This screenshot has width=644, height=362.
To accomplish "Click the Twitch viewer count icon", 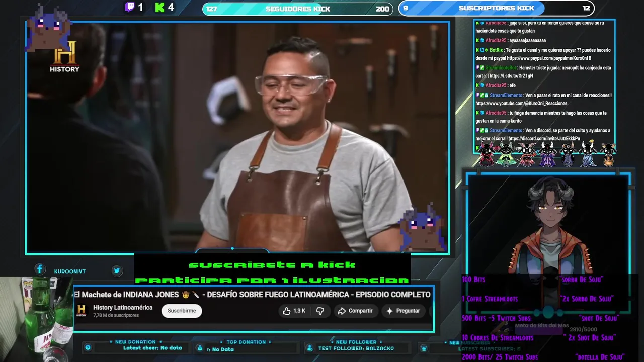I will pyautogui.click(x=130, y=7).
